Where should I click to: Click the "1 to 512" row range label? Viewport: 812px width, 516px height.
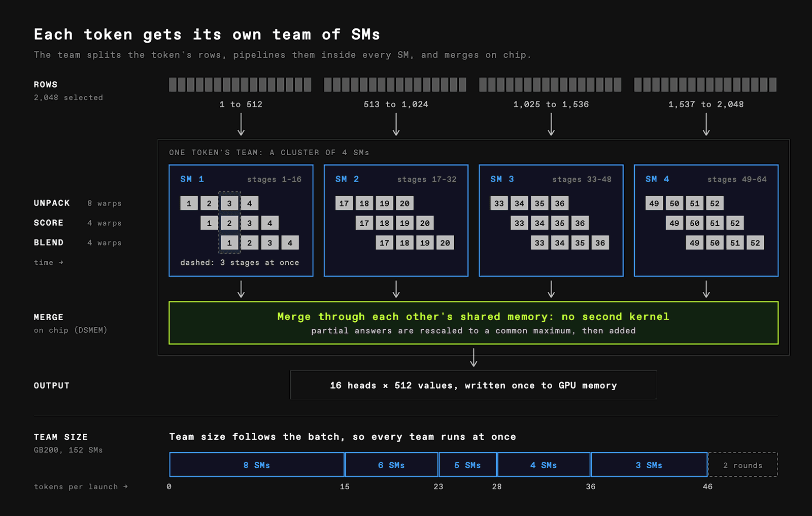pos(241,105)
